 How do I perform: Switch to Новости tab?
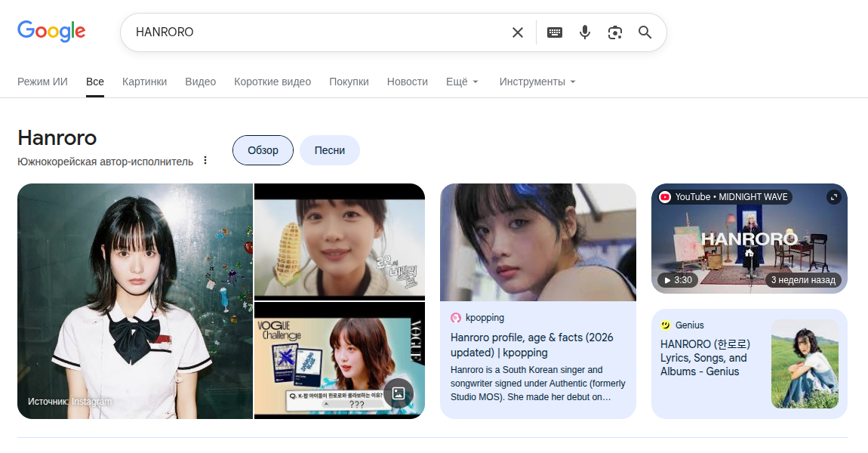408,82
